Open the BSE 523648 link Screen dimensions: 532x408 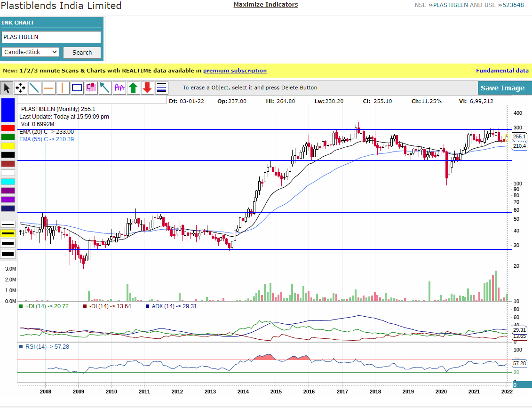pyautogui.click(x=513, y=5)
